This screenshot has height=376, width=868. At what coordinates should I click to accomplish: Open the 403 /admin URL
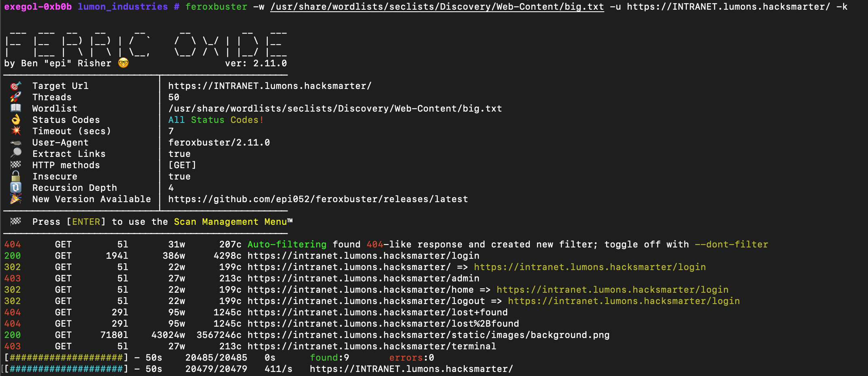(x=363, y=279)
